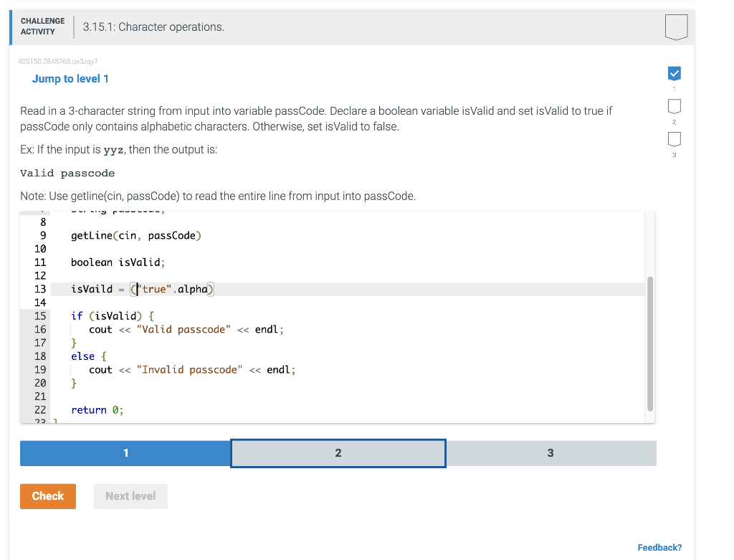Image resolution: width=734 pixels, height=560 pixels.
Task: Switch to the level 3 tab
Action: [x=550, y=452]
